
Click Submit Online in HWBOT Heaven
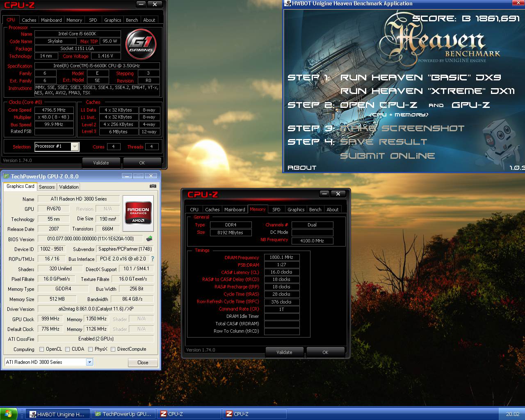388,156
